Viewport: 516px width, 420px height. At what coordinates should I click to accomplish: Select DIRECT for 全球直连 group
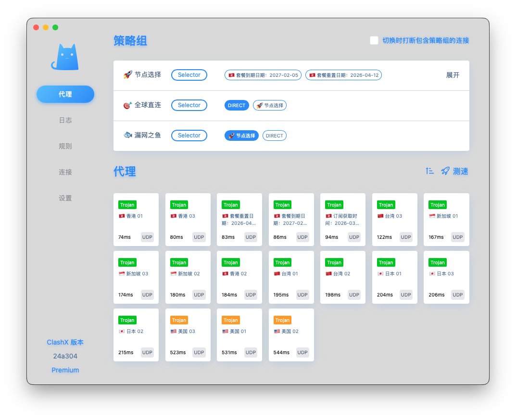(x=237, y=105)
